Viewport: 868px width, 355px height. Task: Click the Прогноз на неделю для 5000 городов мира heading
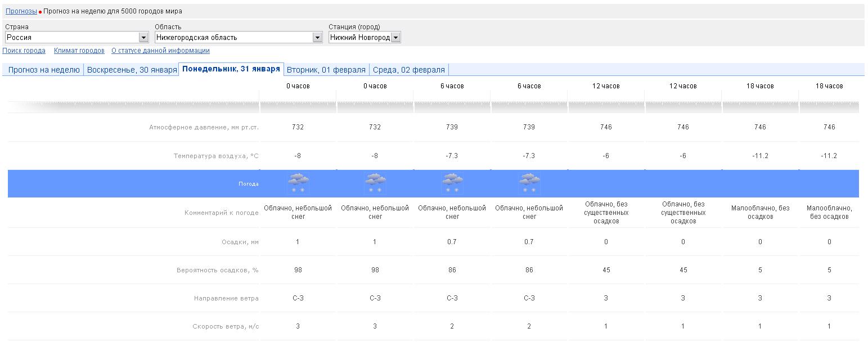113,11
